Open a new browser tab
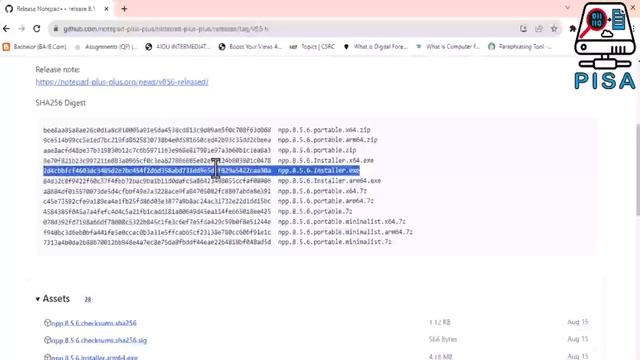The image size is (640, 360). (124, 9)
